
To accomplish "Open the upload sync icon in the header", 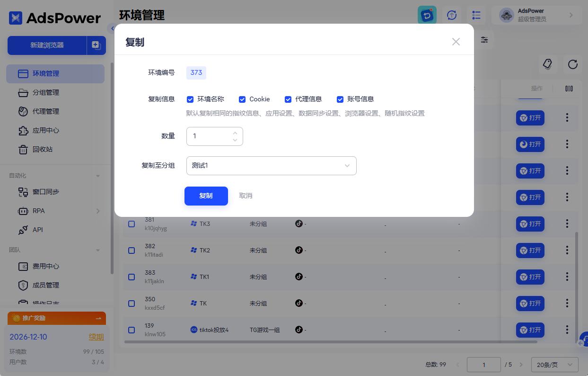I will pos(452,15).
